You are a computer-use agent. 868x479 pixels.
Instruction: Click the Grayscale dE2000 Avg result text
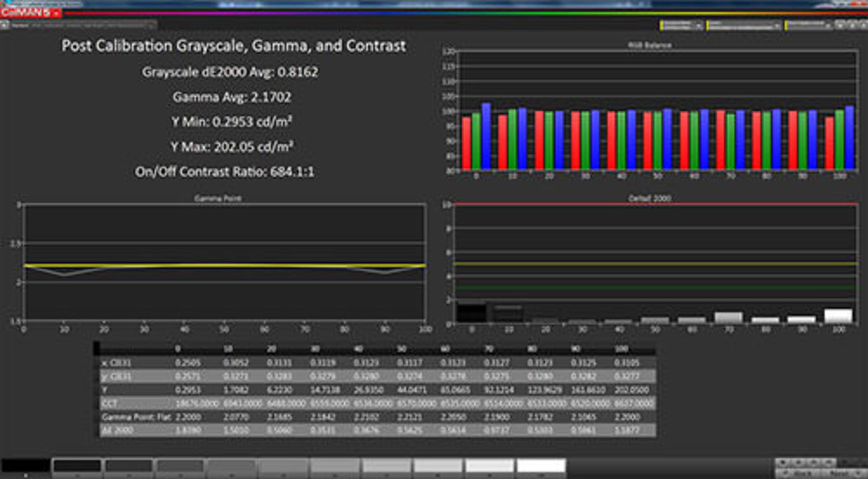click(x=231, y=72)
